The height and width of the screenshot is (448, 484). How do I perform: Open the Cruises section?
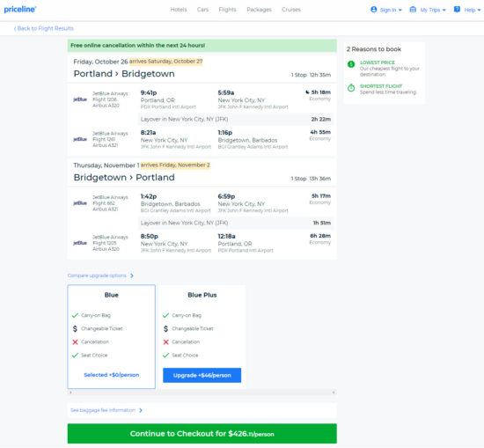point(291,10)
